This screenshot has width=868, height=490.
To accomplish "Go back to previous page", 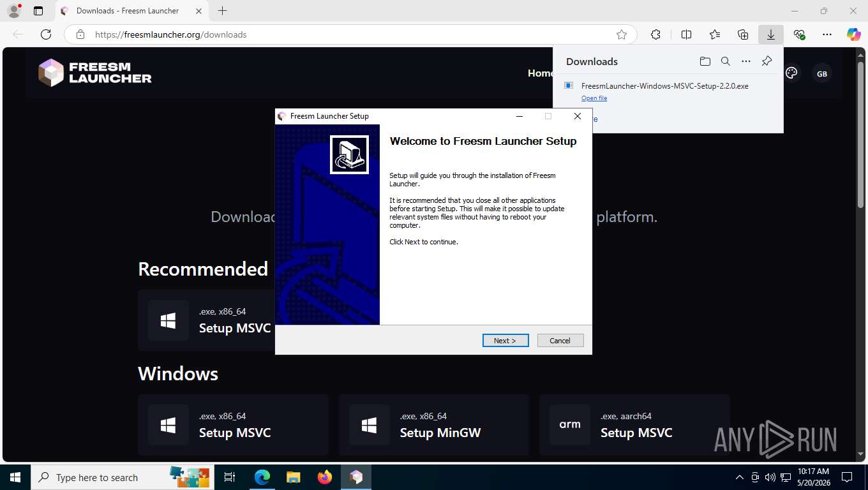I will (18, 34).
